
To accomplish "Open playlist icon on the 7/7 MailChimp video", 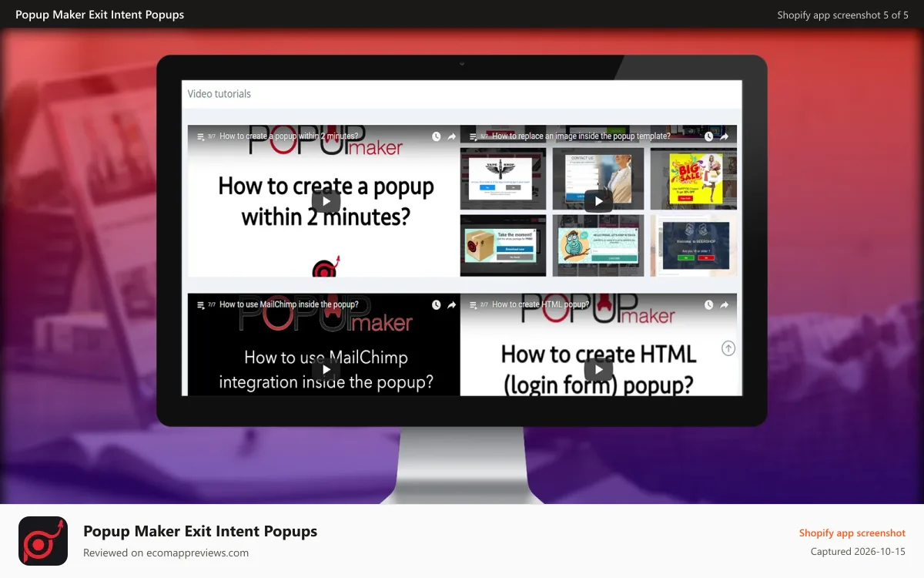I will point(201,304).
